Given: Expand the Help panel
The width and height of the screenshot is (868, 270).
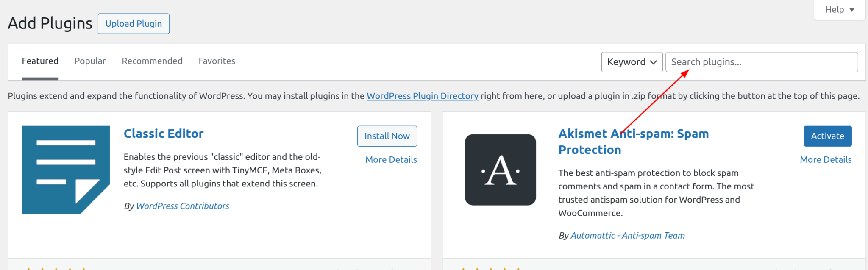Looking at the screenshot, I should tap(839, 9).
